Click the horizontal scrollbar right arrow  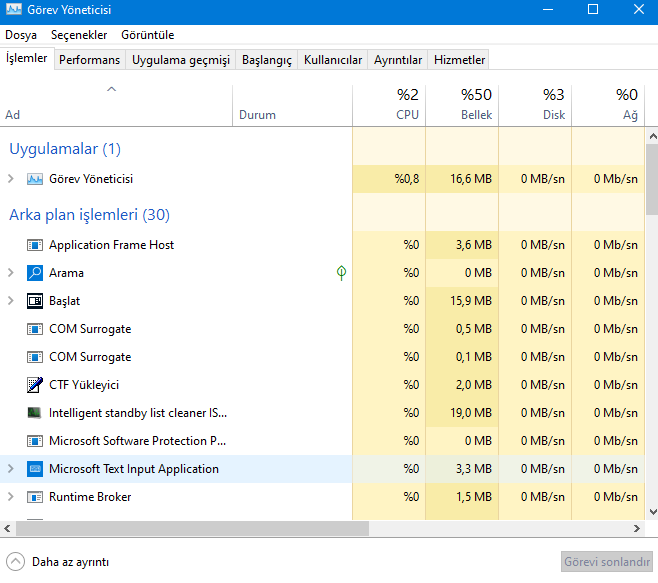pyautogui.click(x=638, y=528)
